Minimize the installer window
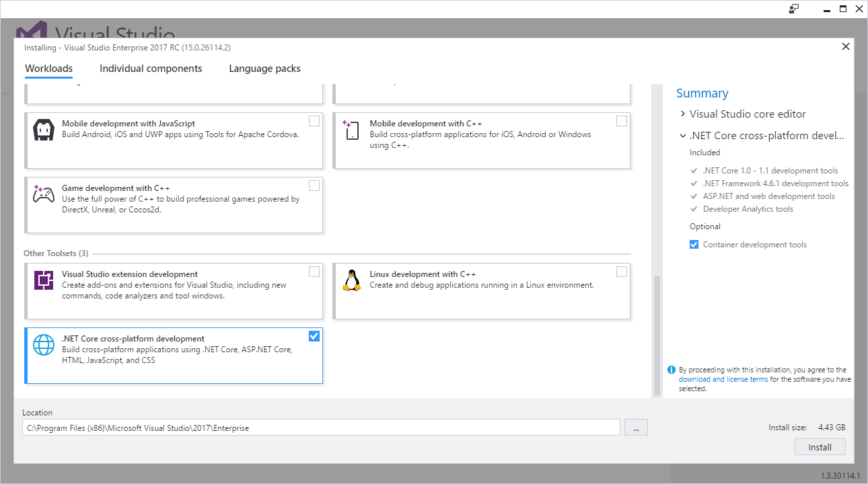The height and width of the screenshot is (484, 868). tap(826, 9)
